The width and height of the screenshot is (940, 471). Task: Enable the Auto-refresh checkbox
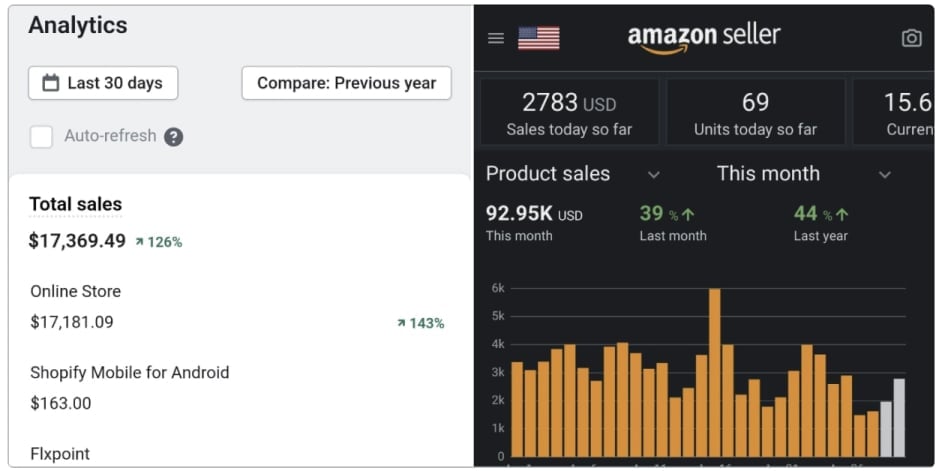pyautogui.click(x=41, y=137)
